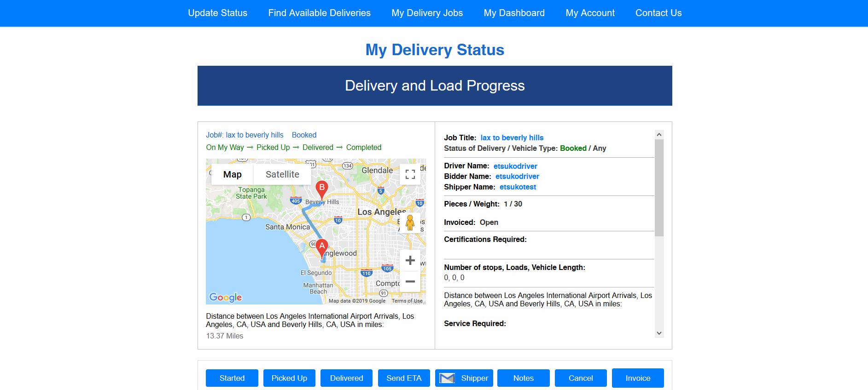Click '13.37 Miles' distance value
The height and width of the screenshot is (390, 868).
tap(225, 336)
